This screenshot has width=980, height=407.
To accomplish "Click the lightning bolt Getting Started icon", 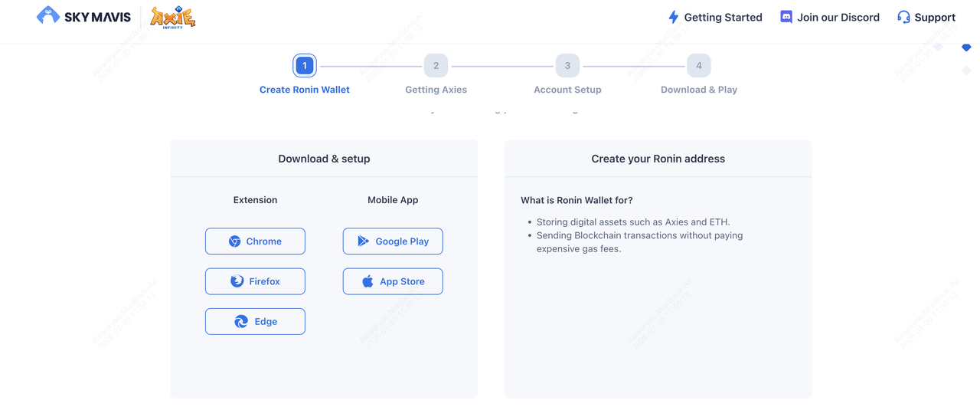I will coord(673,17).
